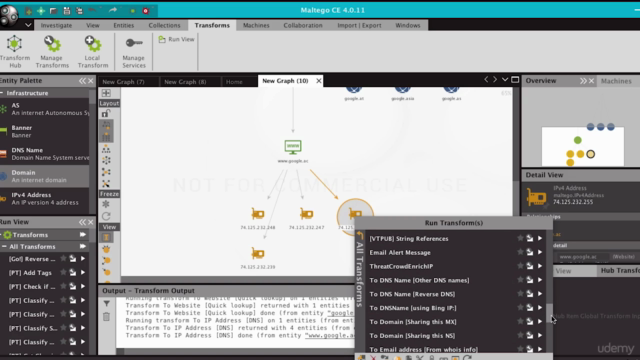Open the Machines ribbon tab

(256, 25)
